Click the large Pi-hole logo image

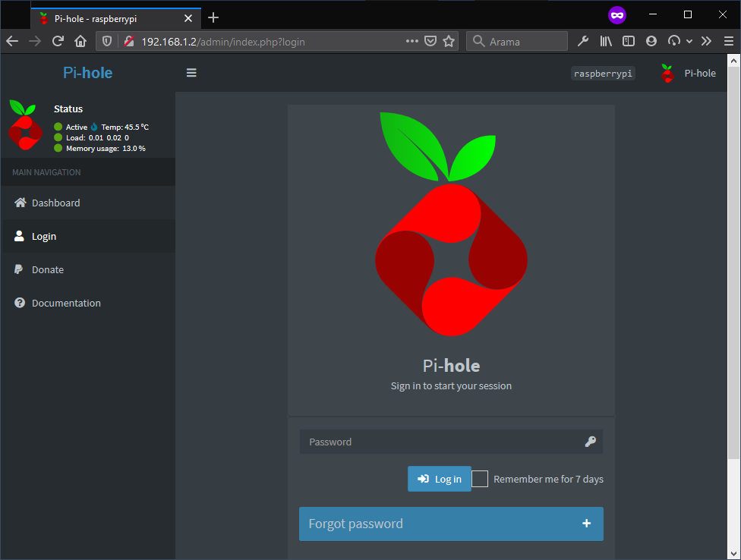tap(451, 225)
